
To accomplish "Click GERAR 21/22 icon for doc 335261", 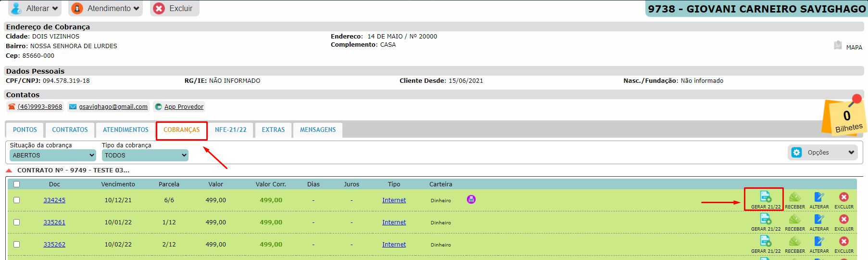I will point(766,219).
